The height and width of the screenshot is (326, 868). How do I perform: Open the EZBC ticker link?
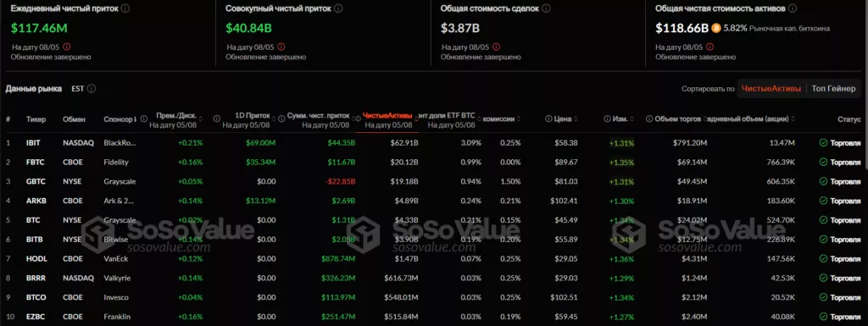35,317
